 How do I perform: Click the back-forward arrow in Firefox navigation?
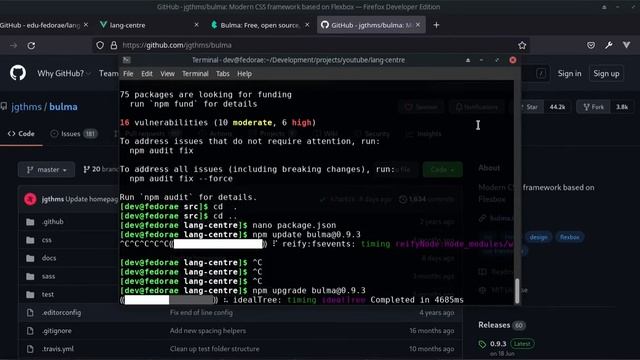pyautogui.click(x=13, y=45)
